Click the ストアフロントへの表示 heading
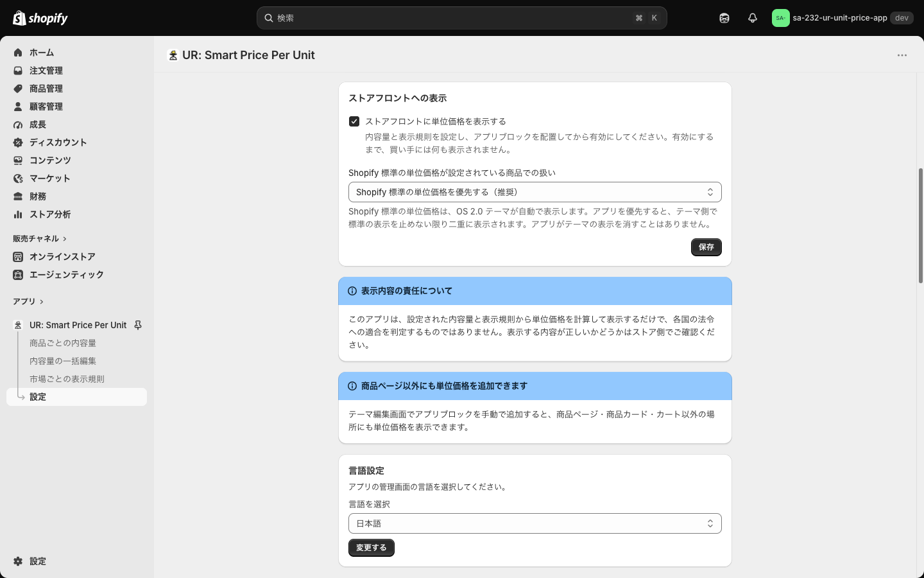 pyautogui.click(x=397, y=98)
